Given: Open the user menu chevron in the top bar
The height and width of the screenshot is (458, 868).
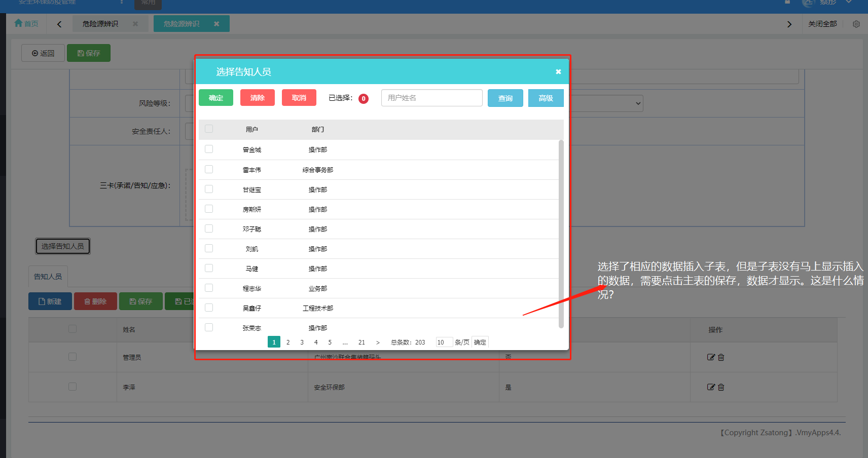Looking at the screenshot, I should tap(848, 2).
